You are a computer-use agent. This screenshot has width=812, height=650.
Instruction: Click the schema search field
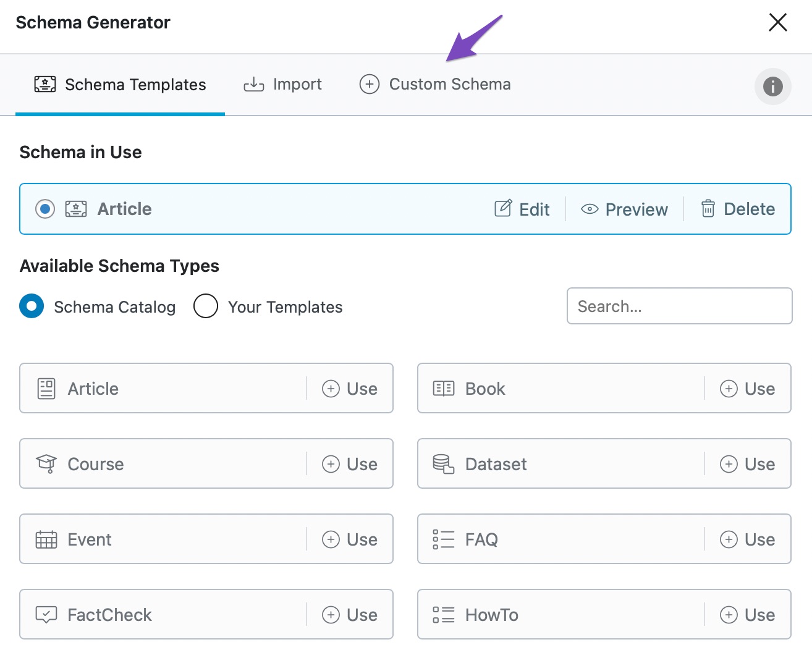(679, 306)
